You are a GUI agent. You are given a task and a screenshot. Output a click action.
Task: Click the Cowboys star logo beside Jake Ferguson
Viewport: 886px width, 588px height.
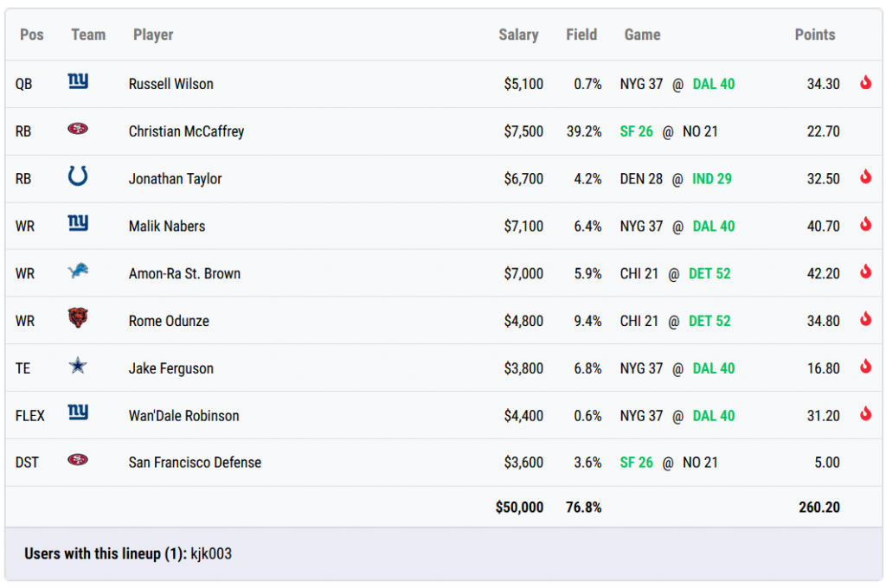[78, 367]
